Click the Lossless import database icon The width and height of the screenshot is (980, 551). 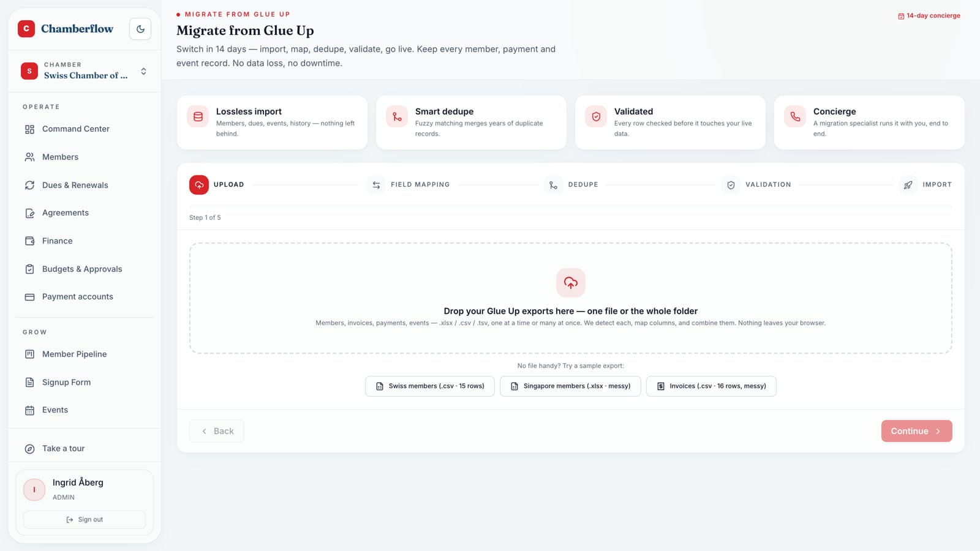tap(198, 116)
